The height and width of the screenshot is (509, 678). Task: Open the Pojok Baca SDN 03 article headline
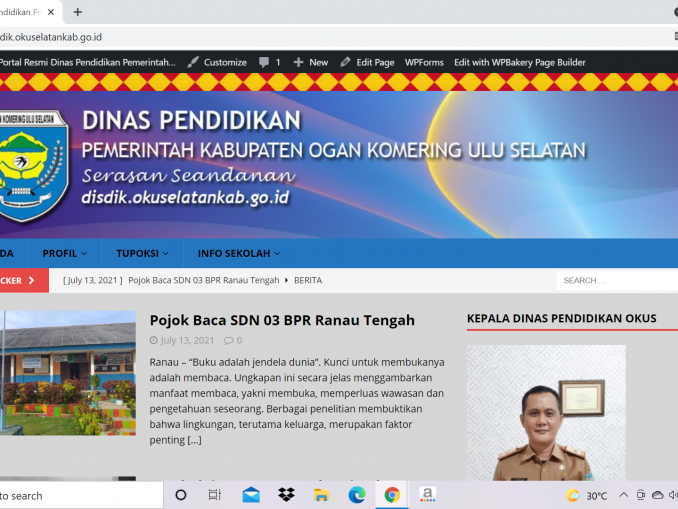282,320
